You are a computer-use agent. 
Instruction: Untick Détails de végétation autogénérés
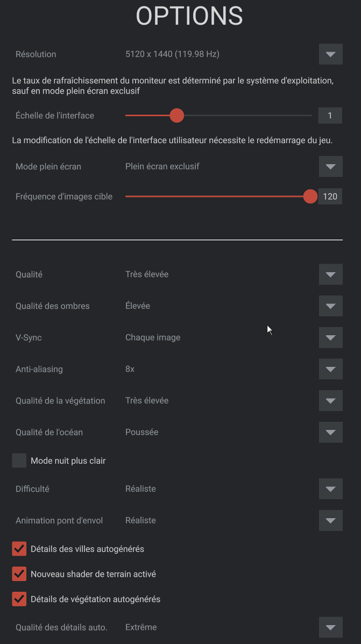coord(19,599)
